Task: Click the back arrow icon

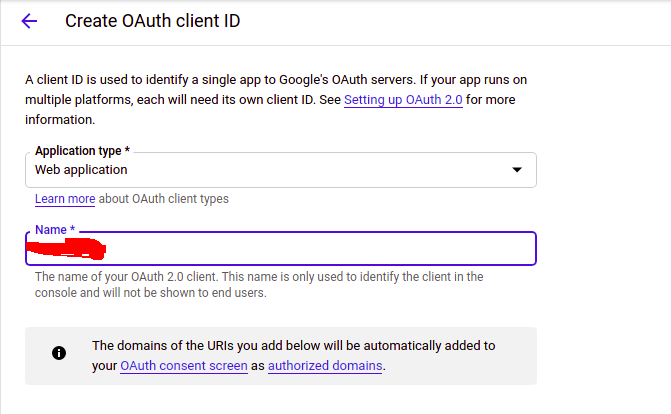Action: pyautogui.click(x=29, y=21)
